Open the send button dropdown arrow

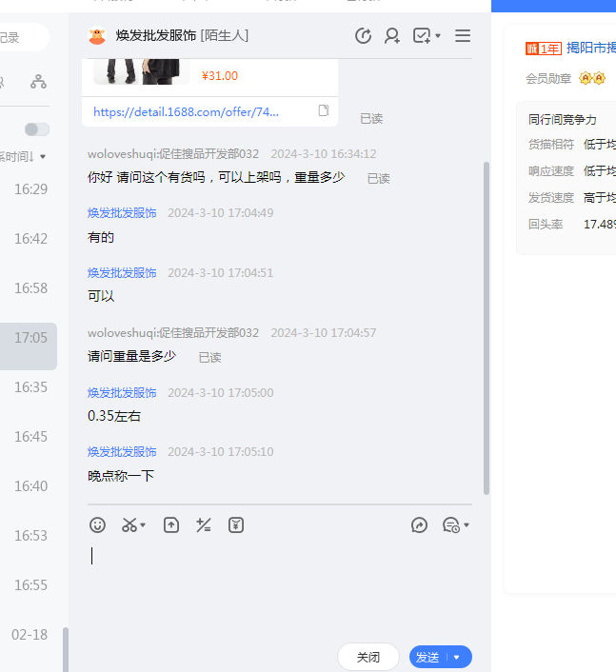click(x=458, y=657)
